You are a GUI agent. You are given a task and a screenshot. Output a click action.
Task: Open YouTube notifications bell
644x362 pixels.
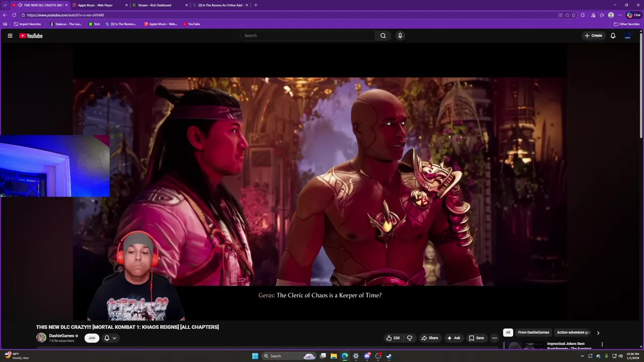(613, 36)
